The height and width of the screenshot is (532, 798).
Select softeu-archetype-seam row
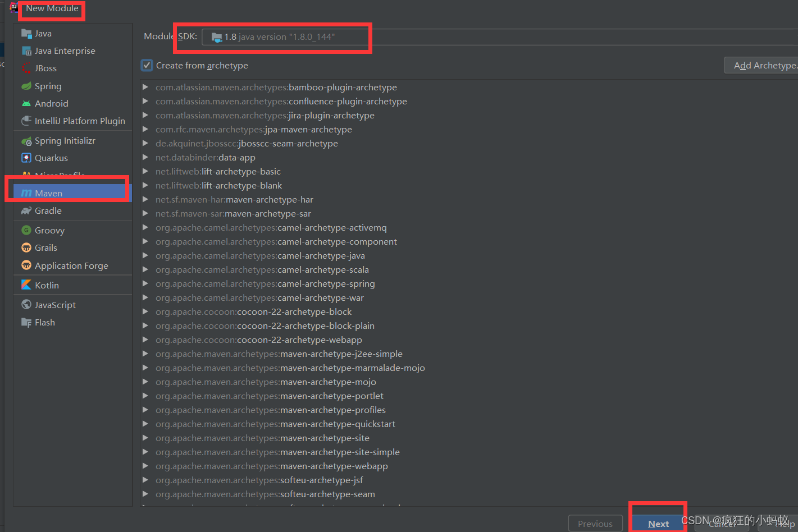(469, 494)
